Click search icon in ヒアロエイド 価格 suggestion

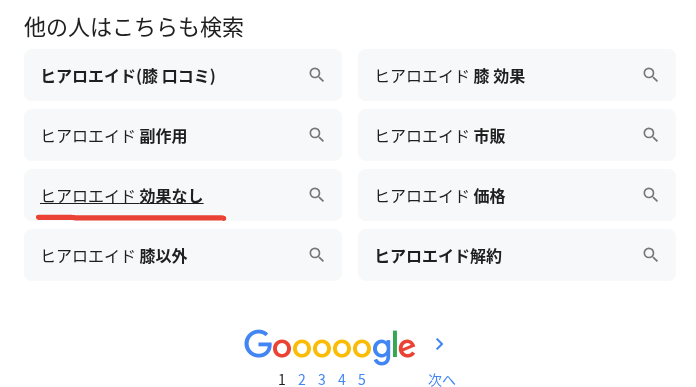(x=651, y=195)
